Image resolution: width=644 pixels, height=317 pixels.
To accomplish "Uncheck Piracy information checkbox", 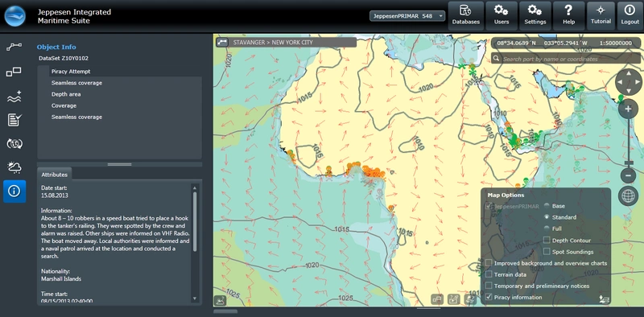I will pyautogui.click(x=489, y=297).
